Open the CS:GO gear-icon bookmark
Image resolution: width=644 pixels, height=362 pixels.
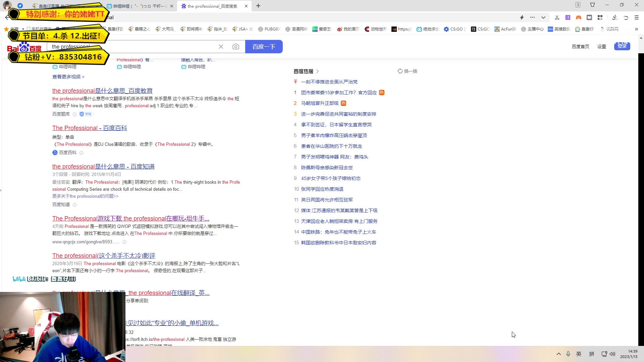click(x=454, y=29)
